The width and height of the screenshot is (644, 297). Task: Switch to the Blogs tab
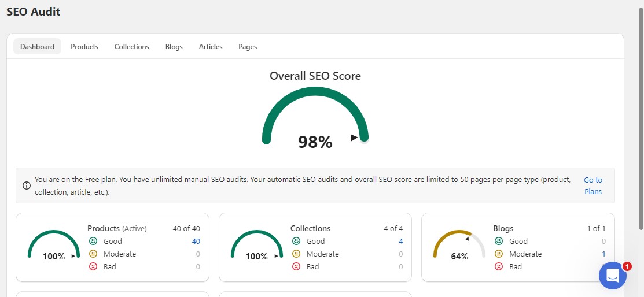tap(174, 46)
